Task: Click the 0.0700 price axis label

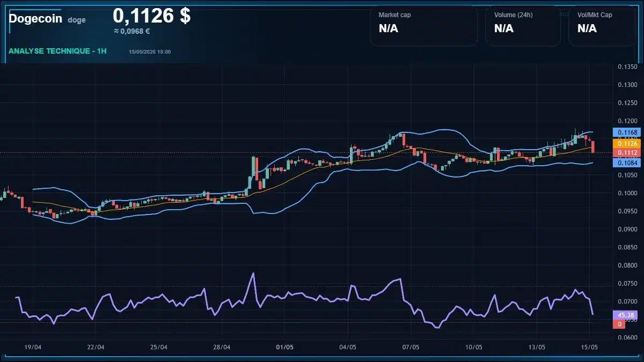Action: 627,302
